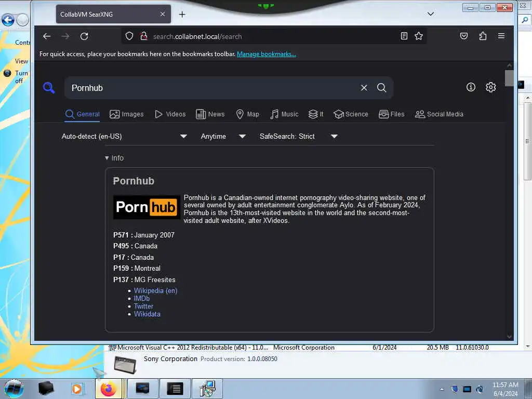Switch to the Social Media category

[439, 114]
